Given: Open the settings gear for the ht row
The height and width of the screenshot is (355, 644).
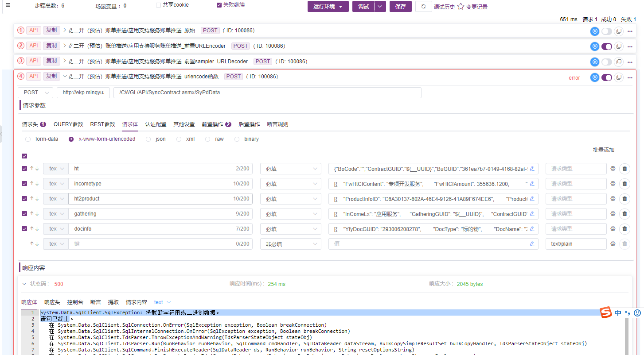Looking at the screenshot, I should tap(613, 169).
